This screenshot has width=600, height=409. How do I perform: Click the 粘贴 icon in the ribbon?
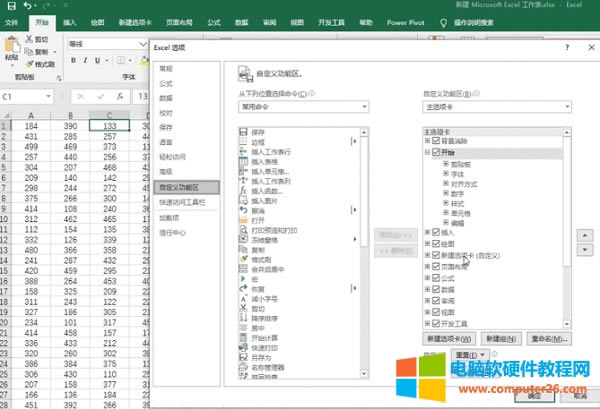(x=11, y=49)
